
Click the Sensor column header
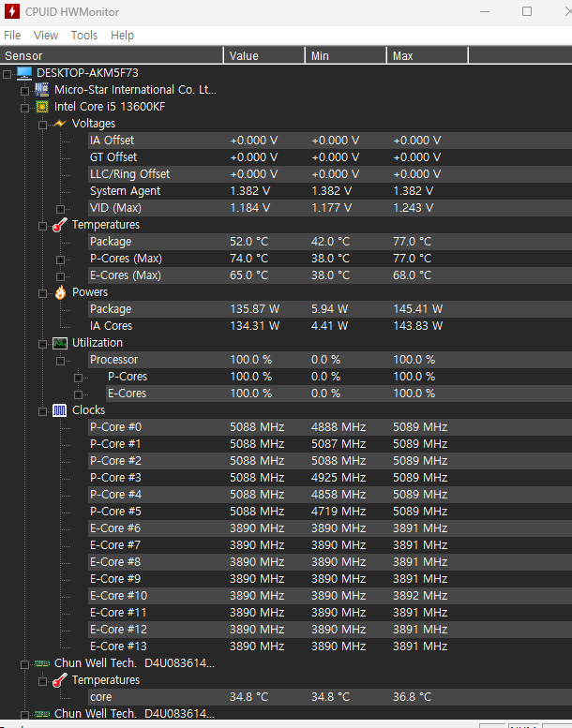click(x=112, y=55)
